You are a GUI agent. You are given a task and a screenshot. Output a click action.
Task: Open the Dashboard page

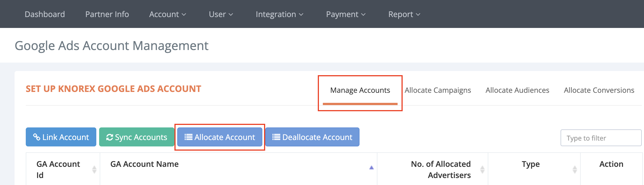(45, 14)
